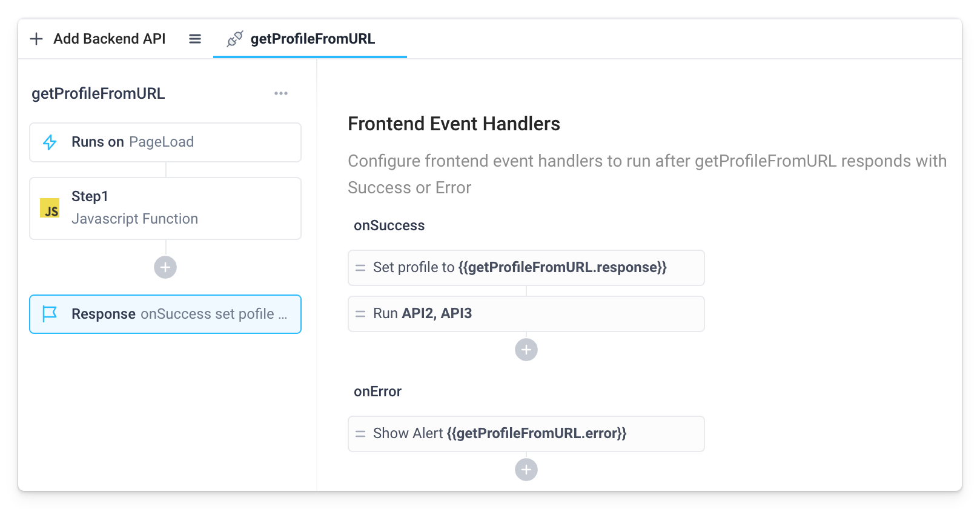Click the flag icon on the Response block
Screen dimensions: 980x509
[x=50, y=314]
